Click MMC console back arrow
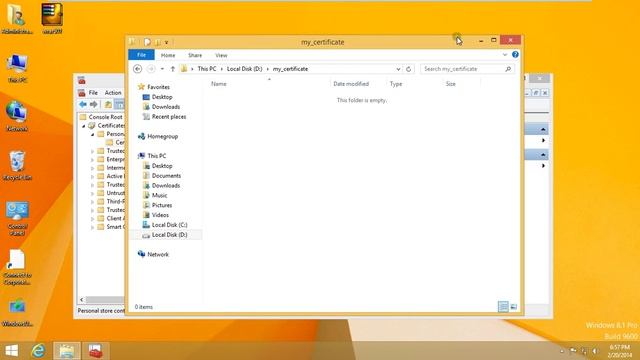Image resolution: width=640 pixels, height=360 pixels. (x=83, y=104)
